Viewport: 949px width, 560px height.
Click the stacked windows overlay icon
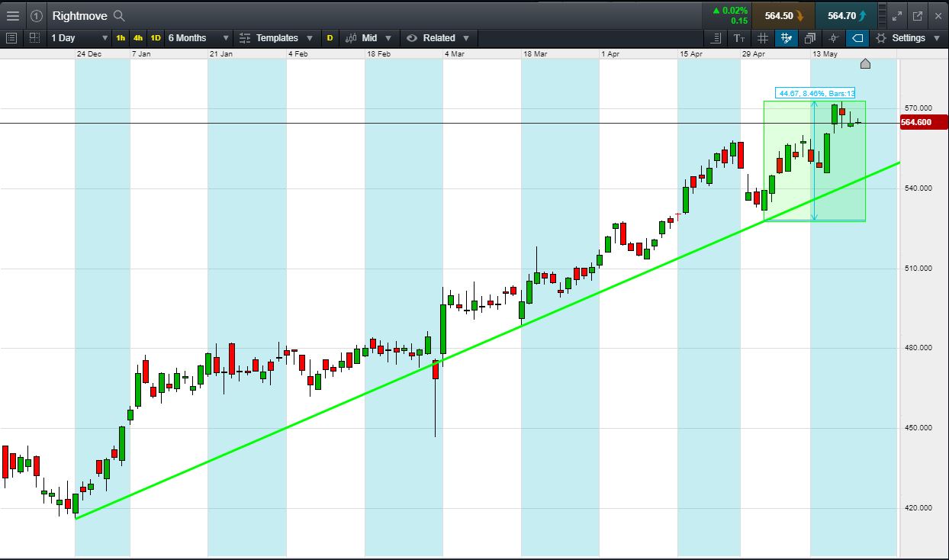pos(810,37)
